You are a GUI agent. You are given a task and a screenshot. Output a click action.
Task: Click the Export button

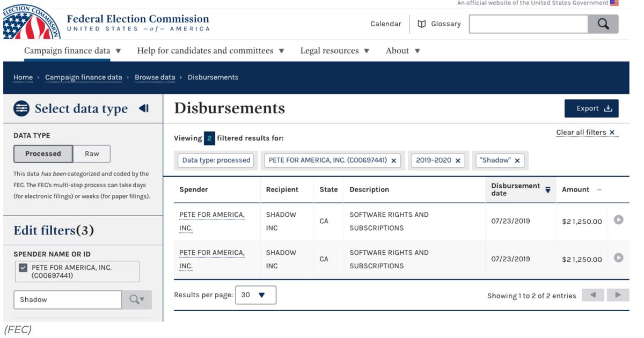(591, 108)
